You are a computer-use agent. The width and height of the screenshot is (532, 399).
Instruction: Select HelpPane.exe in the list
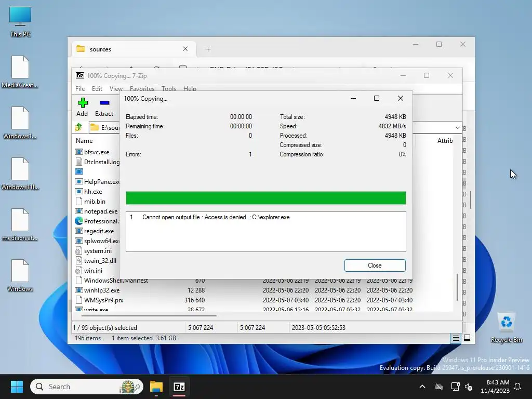pyautogui.click(x=97, y=181)
